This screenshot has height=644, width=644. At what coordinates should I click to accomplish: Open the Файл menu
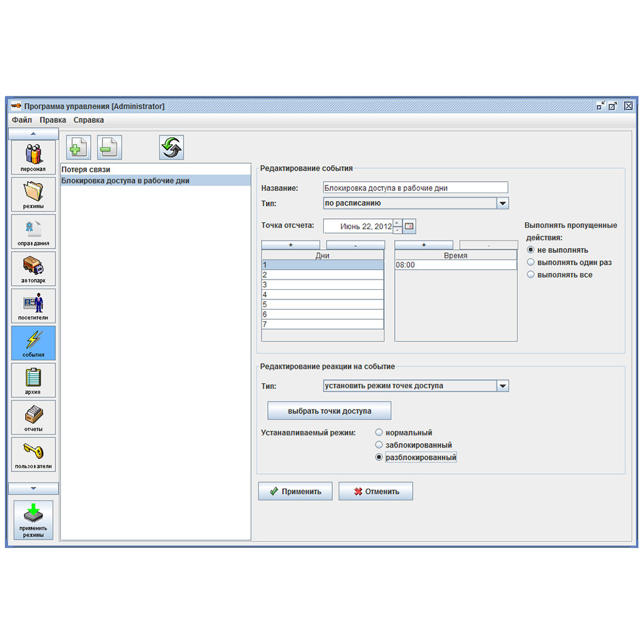coord(22,120)
